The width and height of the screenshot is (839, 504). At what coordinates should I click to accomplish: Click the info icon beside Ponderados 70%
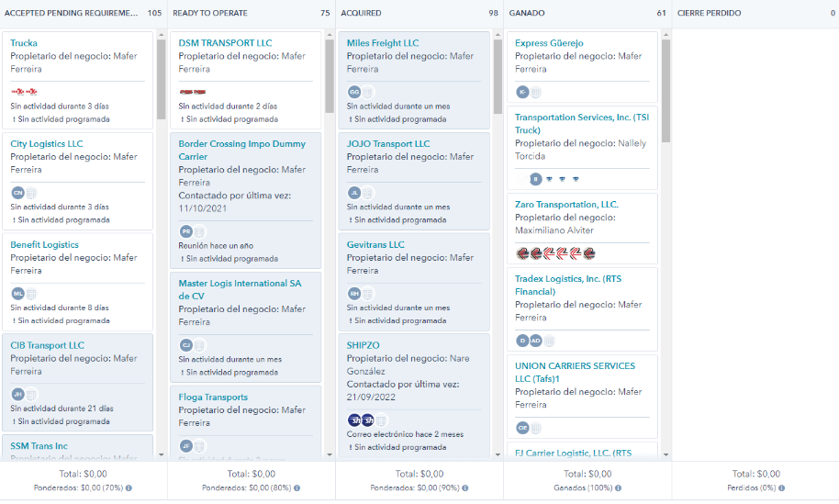pyautogui.click(x=129, y=488)
